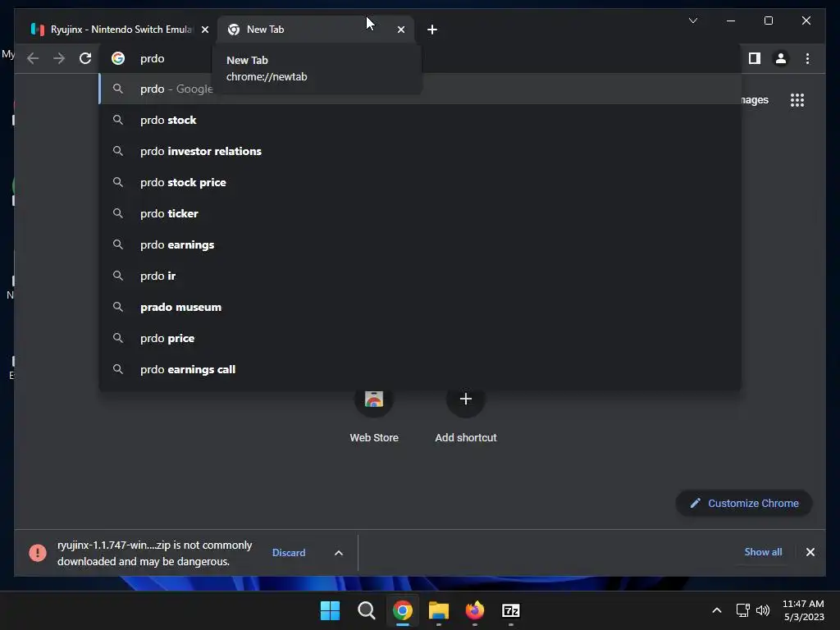Viewport: 840px width, 630px height.
Task: Choose 'prdo investor relations' suggestion
Action: 420,151
